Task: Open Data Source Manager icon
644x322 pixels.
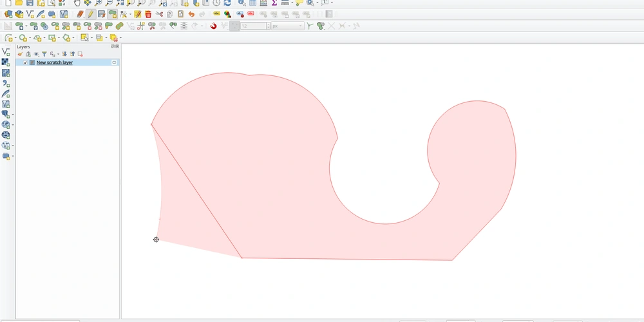Action: (8, 14)
